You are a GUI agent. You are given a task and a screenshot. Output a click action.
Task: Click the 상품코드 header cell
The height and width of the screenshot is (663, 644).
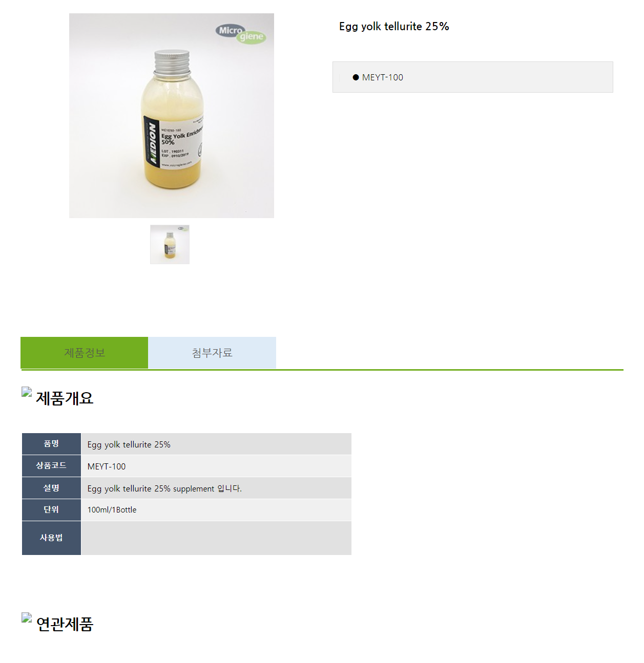(51, 466)
